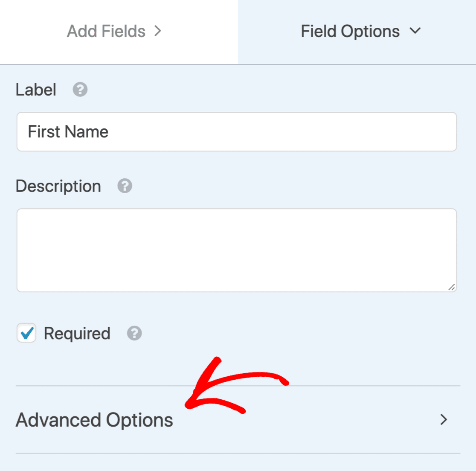Click the question mark next to Required
The height and width of the screenshot is (471, 476).
[134, 333]
